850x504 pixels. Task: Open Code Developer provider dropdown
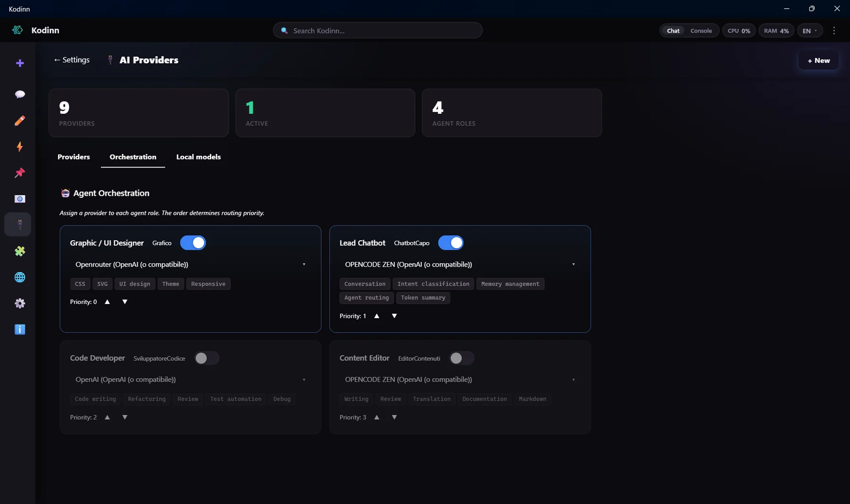[x=191, y=379]
